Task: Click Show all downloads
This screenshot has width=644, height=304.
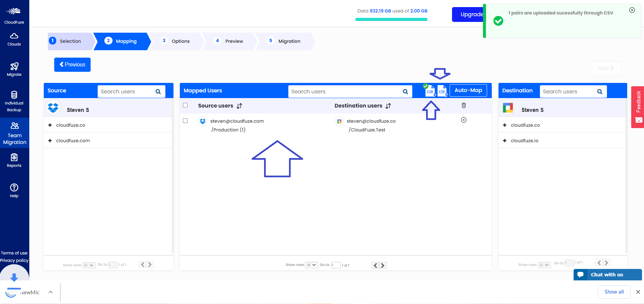Action: click(614, 292)
